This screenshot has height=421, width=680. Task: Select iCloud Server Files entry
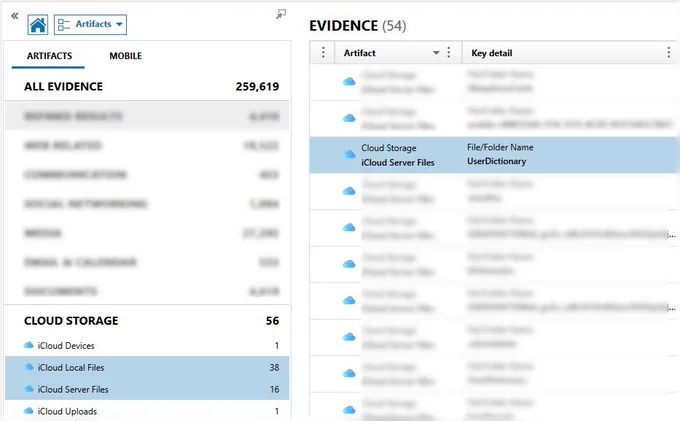point(147,389)
